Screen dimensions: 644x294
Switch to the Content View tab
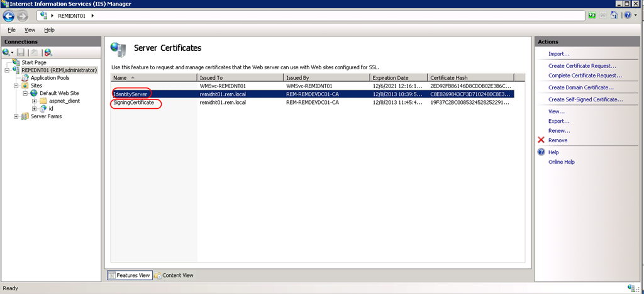coord(174,276)
